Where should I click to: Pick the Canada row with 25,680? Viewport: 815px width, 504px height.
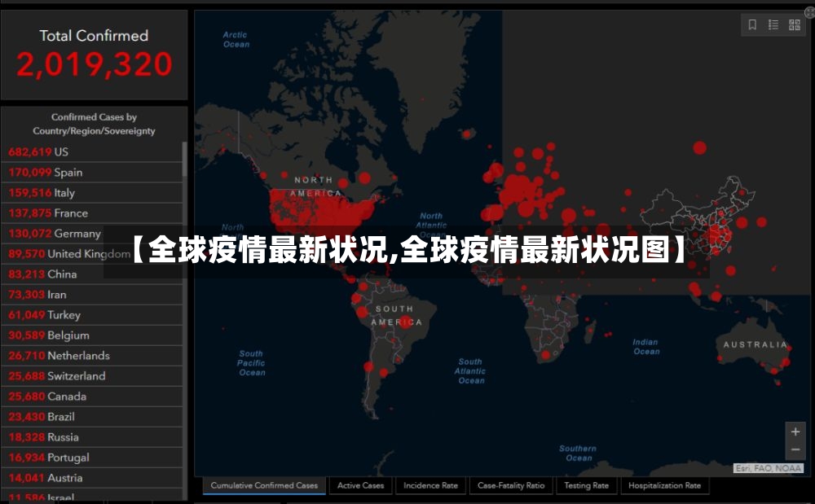[x=92, y=397]
